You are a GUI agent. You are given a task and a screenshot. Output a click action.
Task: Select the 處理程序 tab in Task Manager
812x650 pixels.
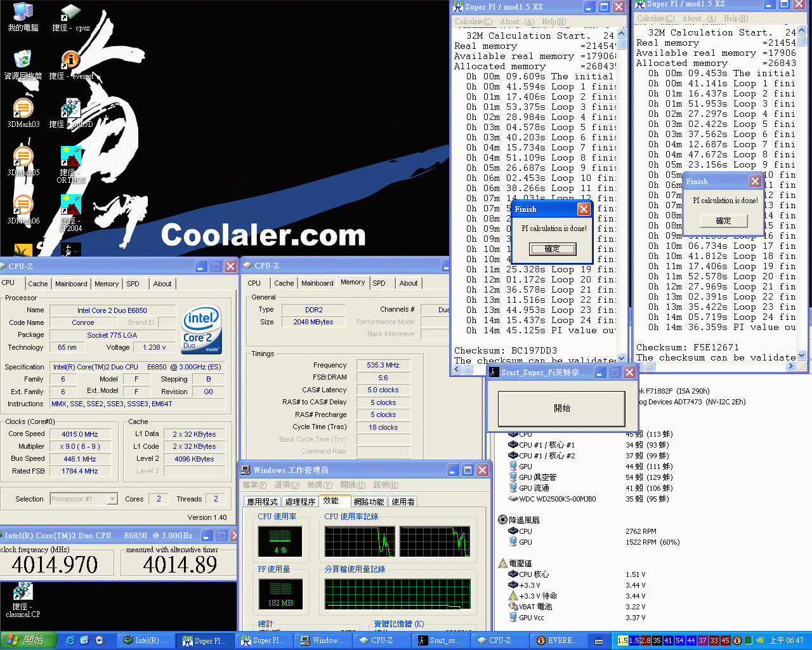coord(300,501)
